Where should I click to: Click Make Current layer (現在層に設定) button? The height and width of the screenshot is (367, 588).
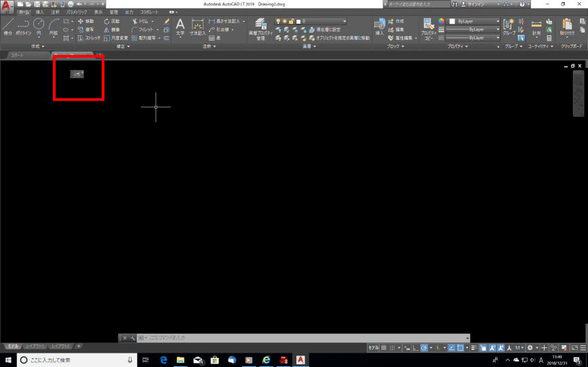coord(324,30)
